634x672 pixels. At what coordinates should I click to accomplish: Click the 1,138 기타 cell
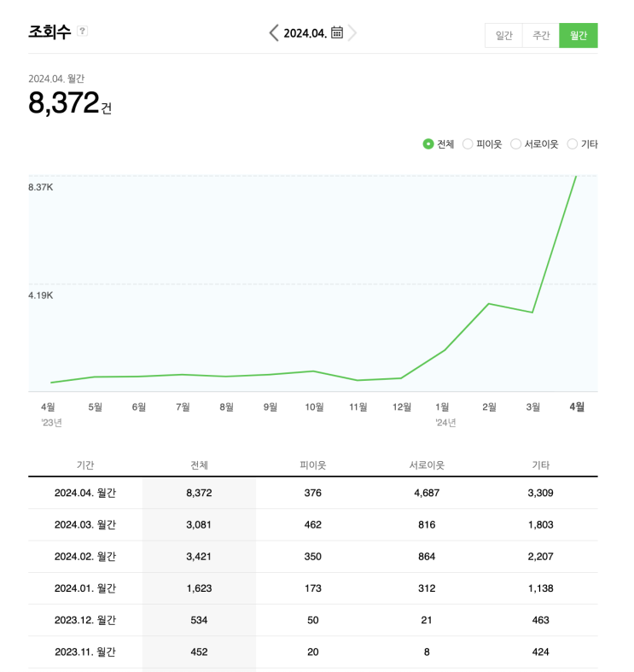(x=541, y=588)
